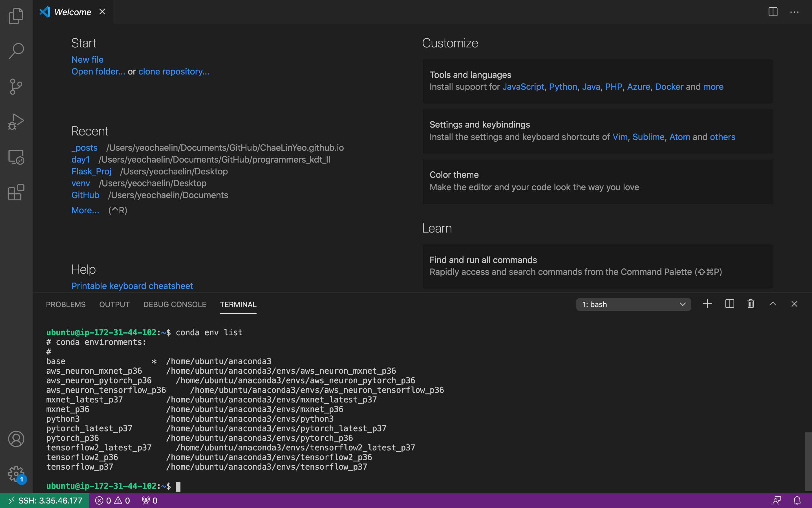Split the editor to the right

(773, 12)
